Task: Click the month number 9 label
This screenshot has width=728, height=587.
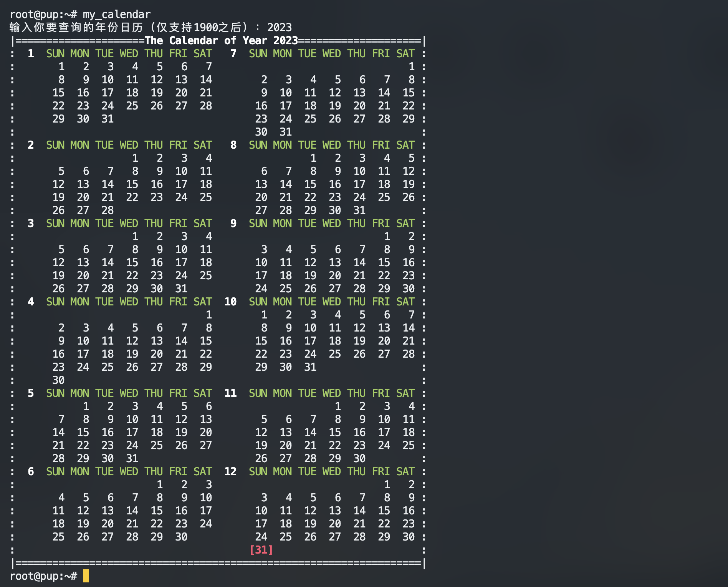Action: tap(233, 223)
